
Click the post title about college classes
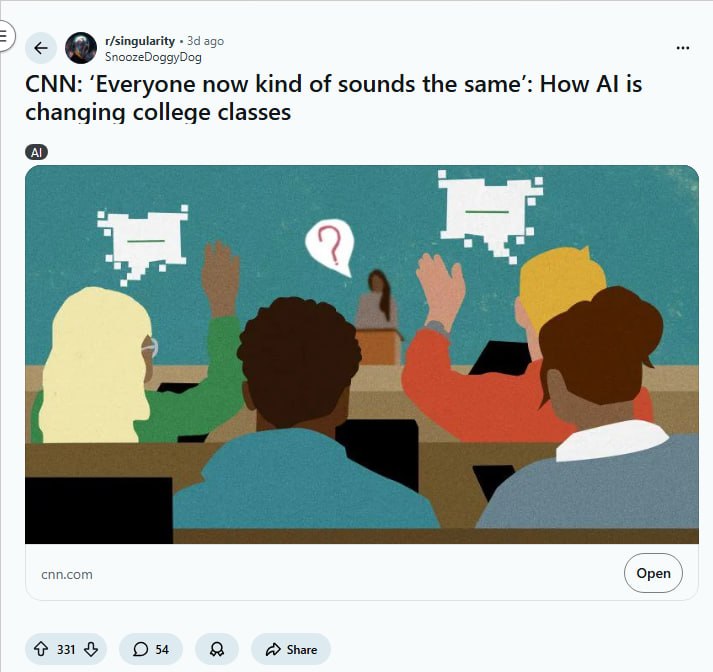click(x=333, y=97)
